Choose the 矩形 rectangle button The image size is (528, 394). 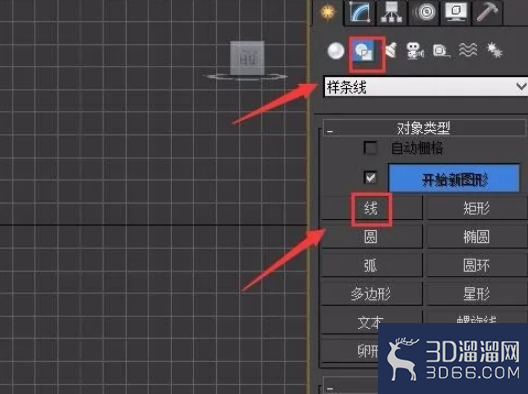tap(476, 209)
